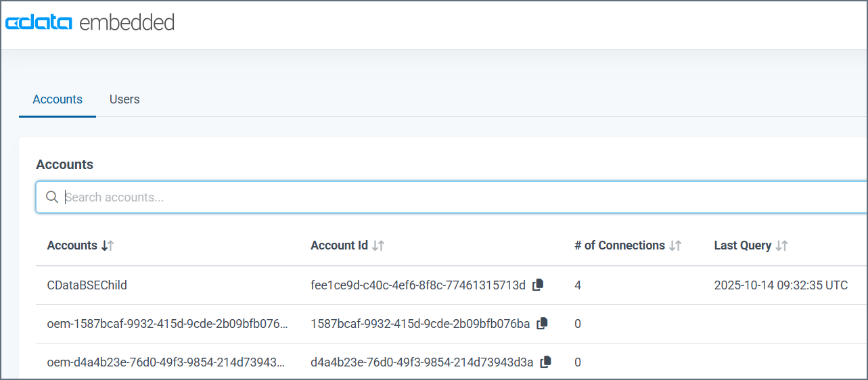
Task: Open the oem-d4a4b23e account row
Action: [166, 362]
